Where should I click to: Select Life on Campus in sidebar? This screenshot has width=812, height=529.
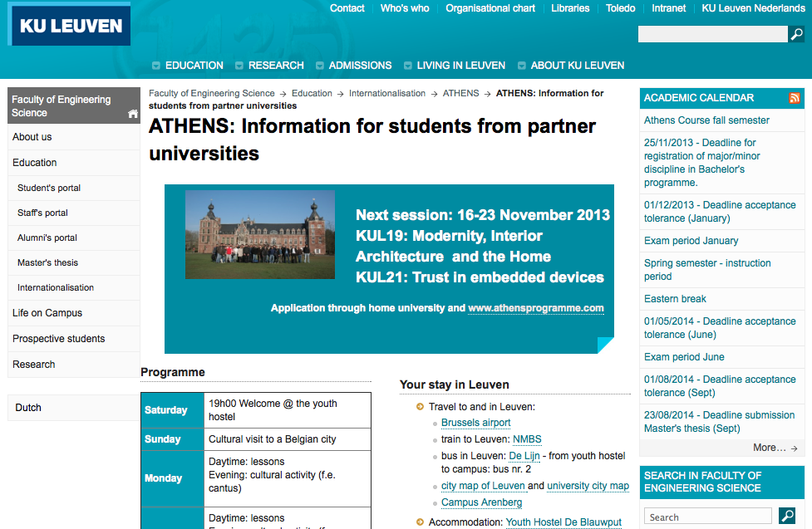click(73, 313)
